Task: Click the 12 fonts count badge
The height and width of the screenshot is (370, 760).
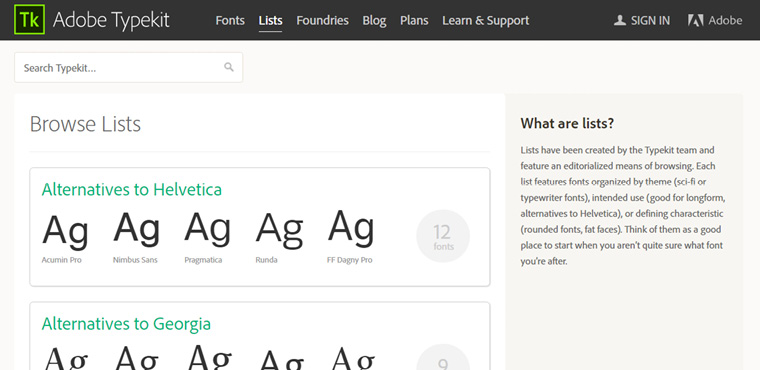Action: click(443, 236)
